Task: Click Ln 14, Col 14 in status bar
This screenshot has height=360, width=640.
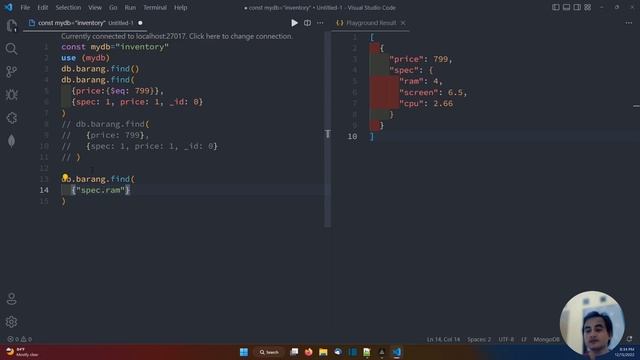Action: tap(443, 339)
